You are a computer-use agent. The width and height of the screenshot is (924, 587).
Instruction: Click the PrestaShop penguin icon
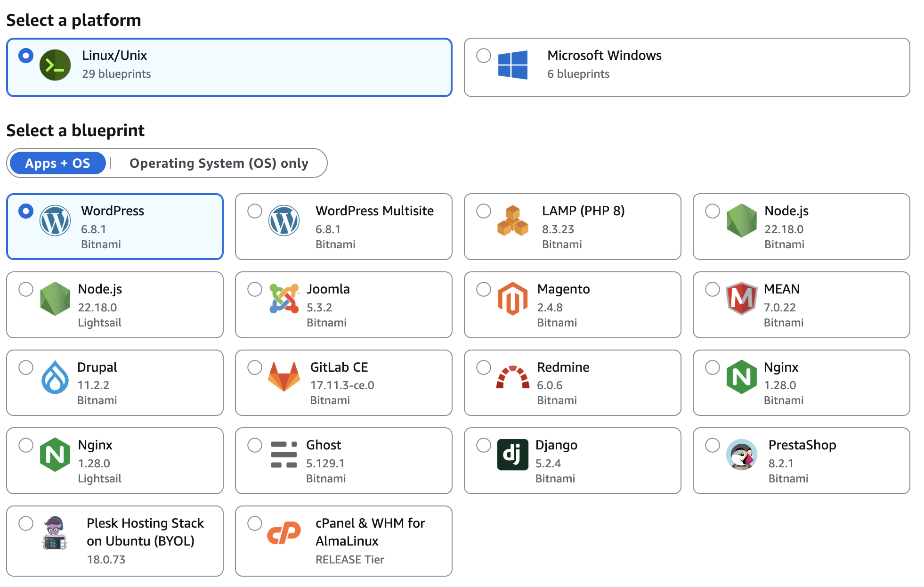(x=741, y=455)
